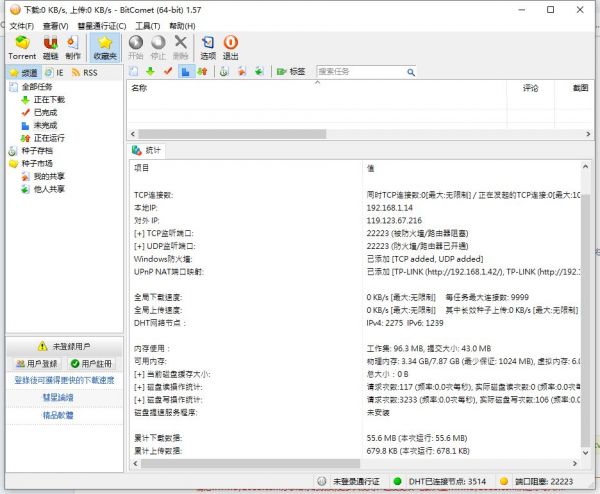The height and width of the screenshot is (494, 600).
Task: Switch to the IE sidebar tab
Action: pos(54,73)
